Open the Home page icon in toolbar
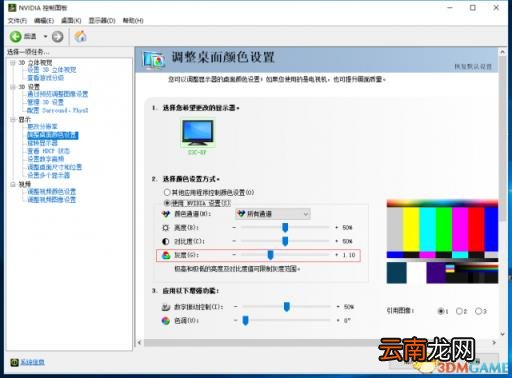Viewport: 512px width, 378px height. point(80,36)
